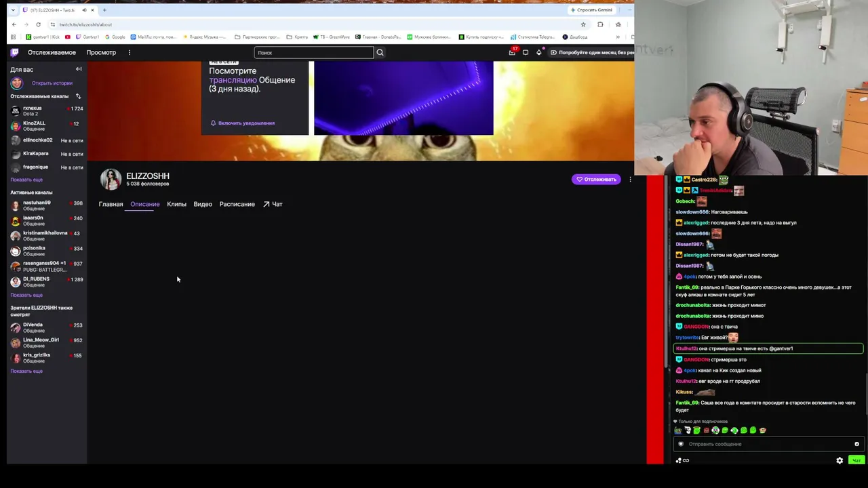Click the Поиск search field
Screen dimensions: 868x488
(x=314, y=52)
